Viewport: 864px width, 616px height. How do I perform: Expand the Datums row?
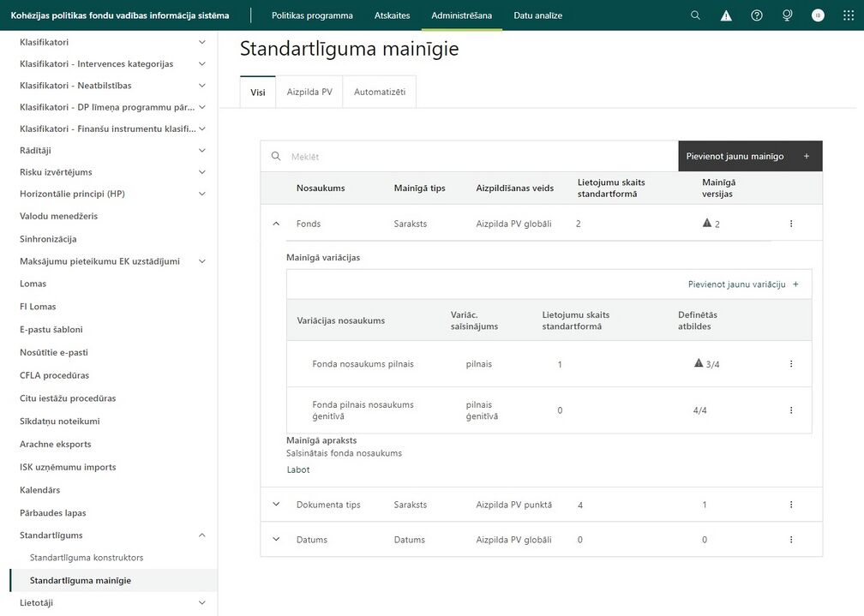point(276,540)
